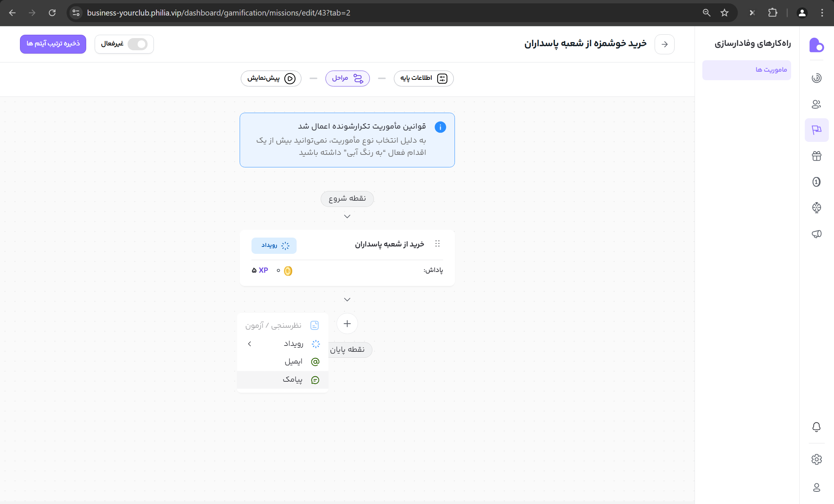Screen dimensions: 834x504
Task: Switch to پیش‌نمایش preview tab
Action: tap(271, 78)
